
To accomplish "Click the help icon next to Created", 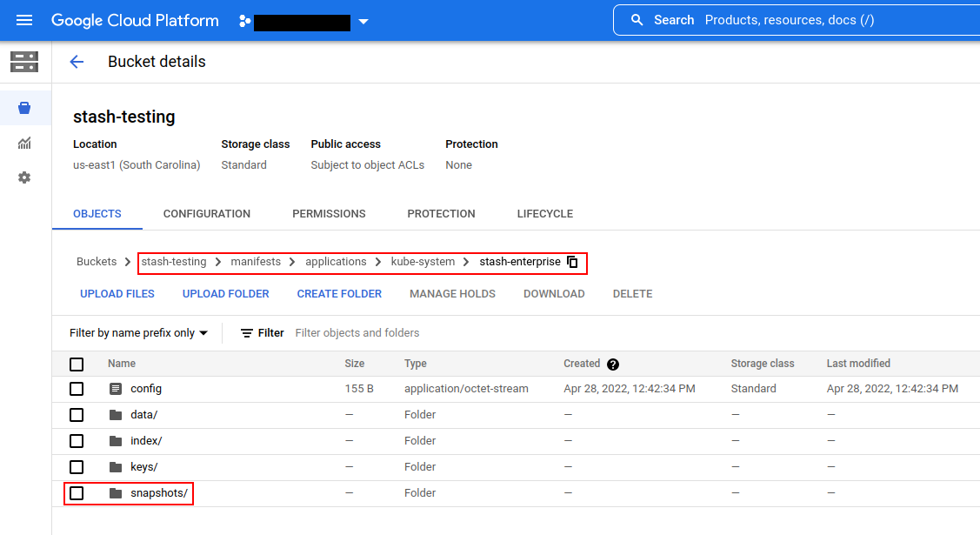I will pyautogui.click(x=613, y=364).
